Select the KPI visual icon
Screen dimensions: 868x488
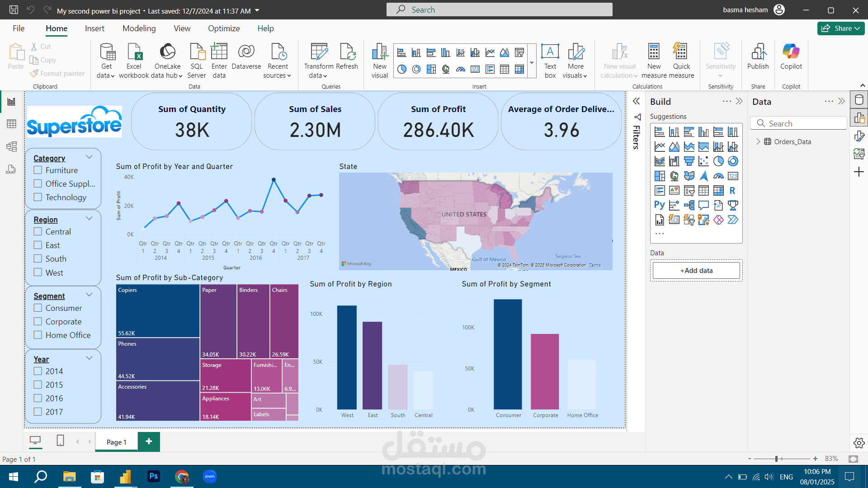coord(674,190)
